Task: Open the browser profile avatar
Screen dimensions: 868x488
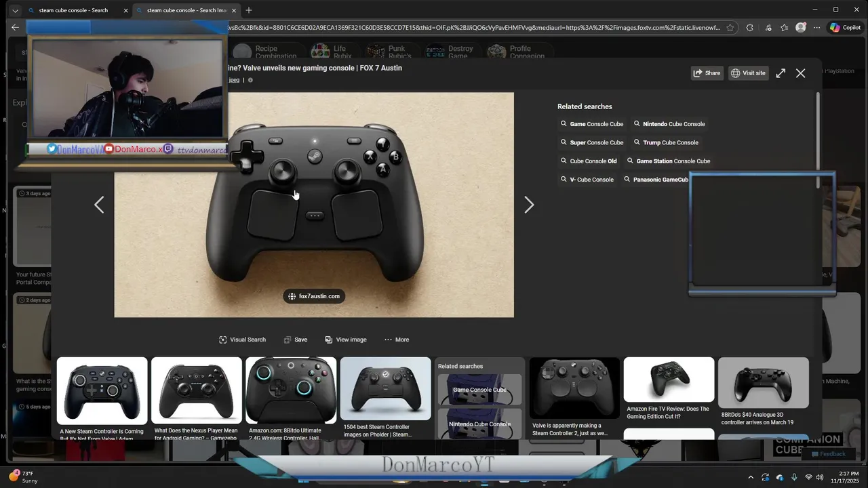Action: click(x=801, y=28)
